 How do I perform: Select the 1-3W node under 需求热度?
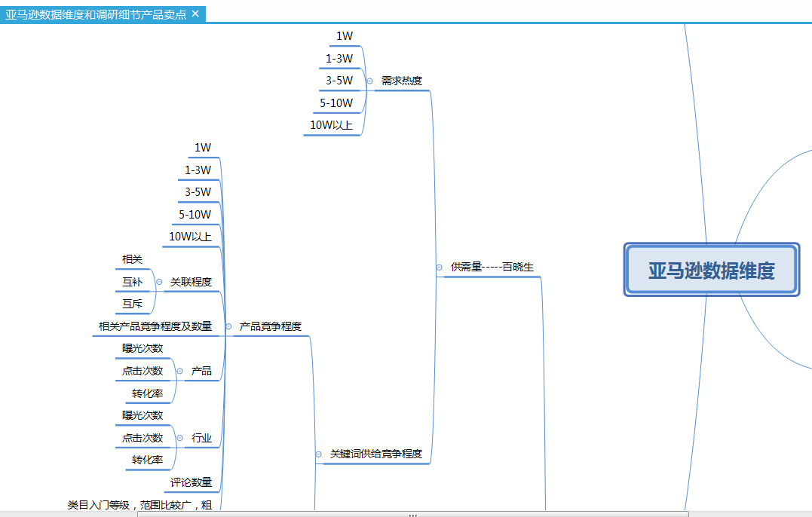click(x=339, y=59)
